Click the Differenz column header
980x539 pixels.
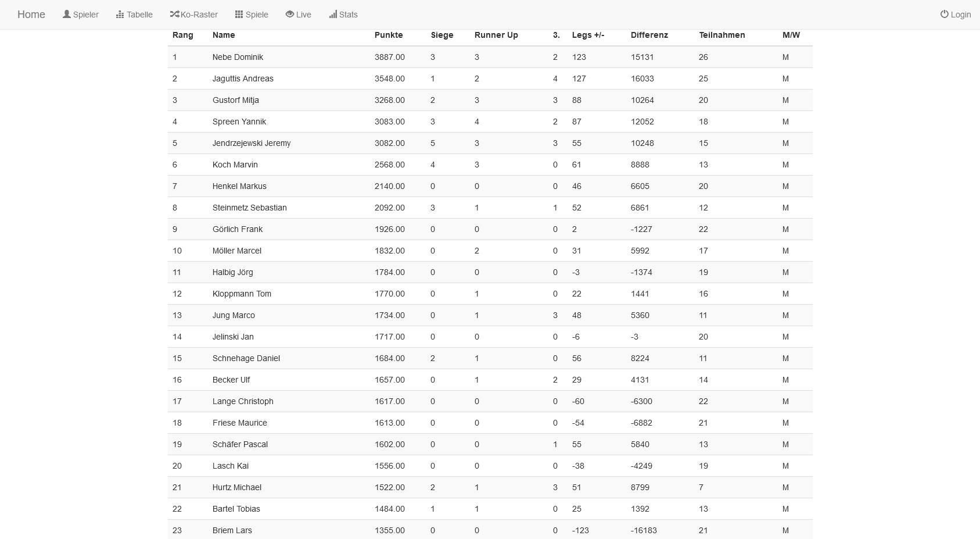tap(649, 35)
